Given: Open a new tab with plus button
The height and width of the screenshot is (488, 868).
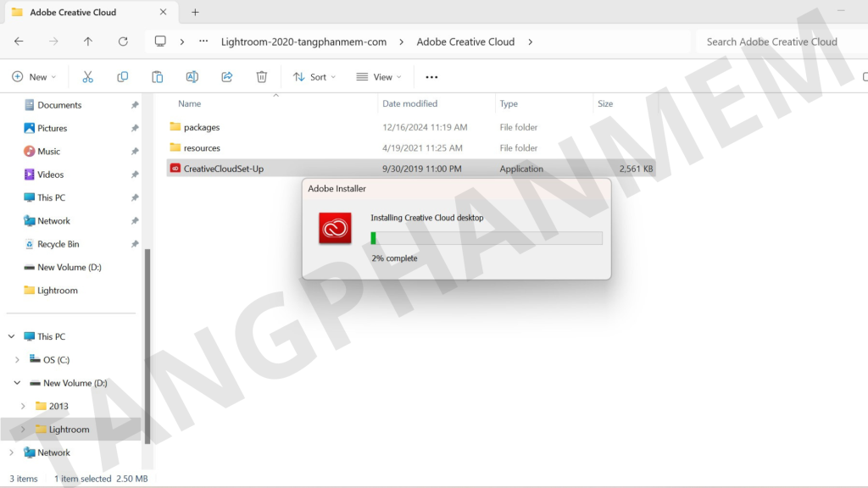Looking at the screenshot, I should point(196,12).
